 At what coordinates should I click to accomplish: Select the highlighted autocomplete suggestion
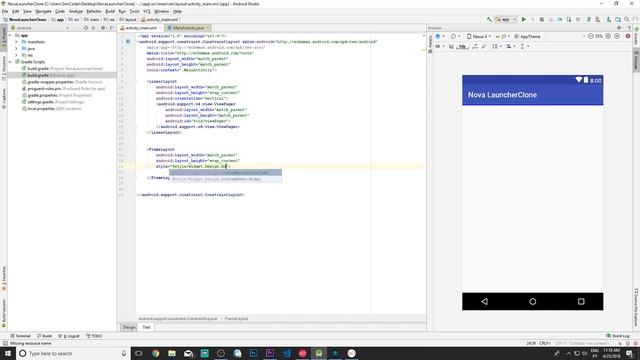tap(225, 173)
